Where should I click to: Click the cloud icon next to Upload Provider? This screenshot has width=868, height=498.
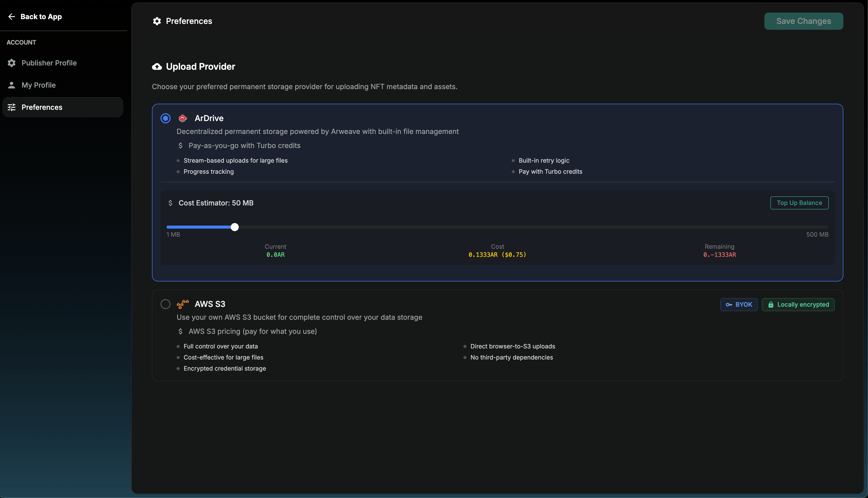tap(157, 66)
